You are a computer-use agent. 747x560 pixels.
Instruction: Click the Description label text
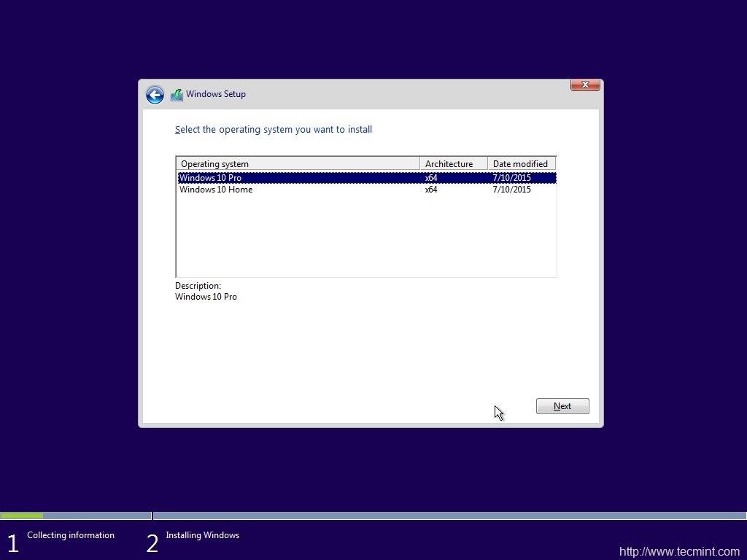point(197,285)
